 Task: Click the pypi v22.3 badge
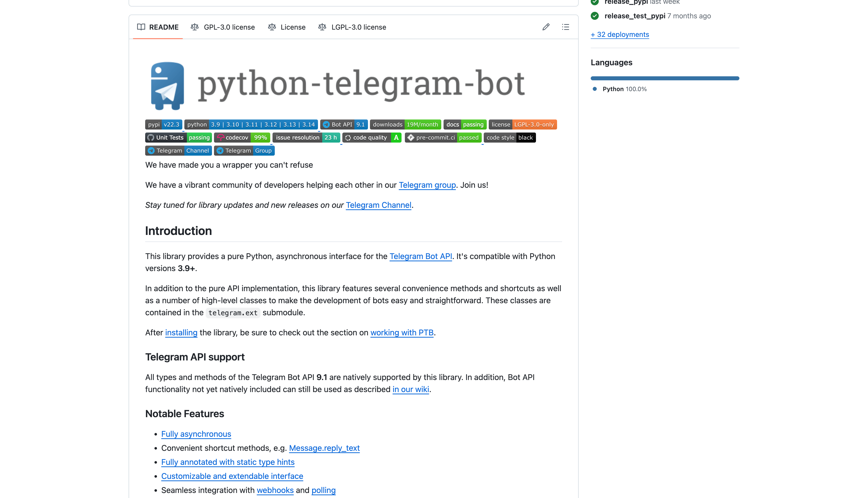164,125
